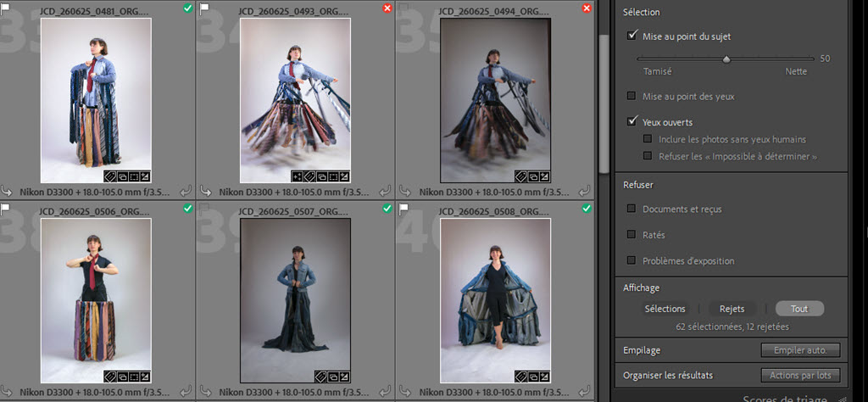
Task: Show only Rejets in Affichage
Action: (x=732, y=309)
